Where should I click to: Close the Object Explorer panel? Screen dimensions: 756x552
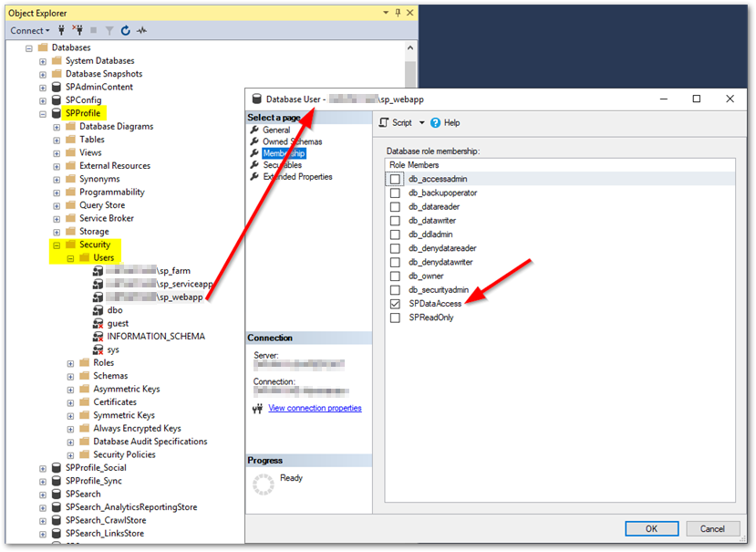(409, 13)
